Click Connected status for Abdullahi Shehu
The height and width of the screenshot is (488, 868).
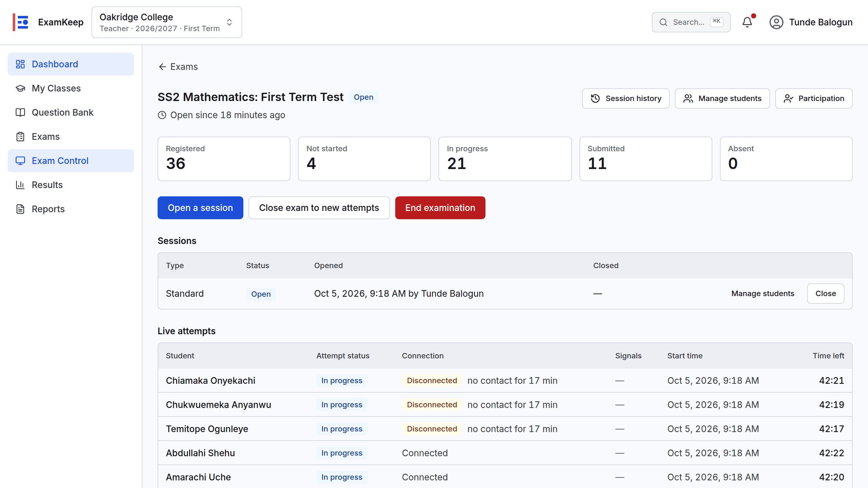(x=424, y=453)
